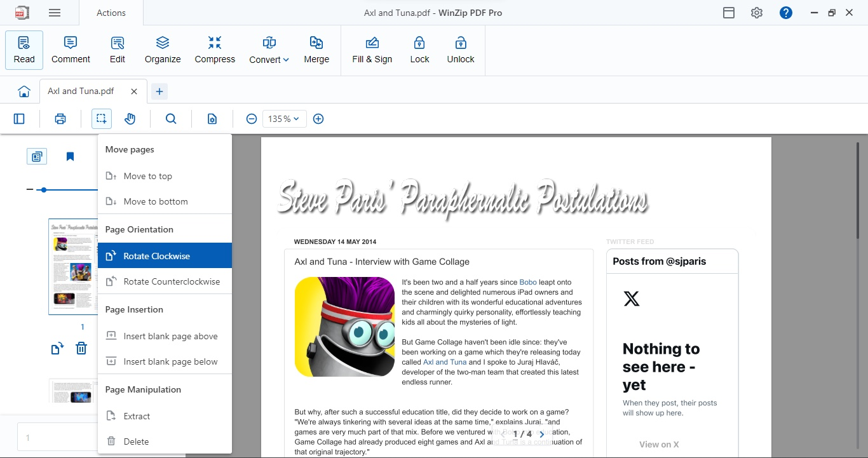Open the hamburger main menu
The height and width of the screenshot is (458, 868).
(x=55, y=13)
